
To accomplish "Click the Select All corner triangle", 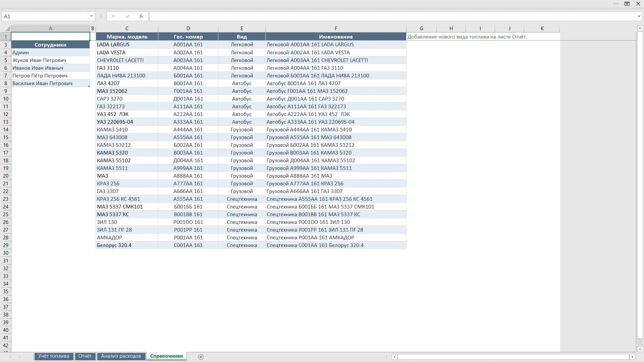I will pyautogui.click(x=7, y=28).
